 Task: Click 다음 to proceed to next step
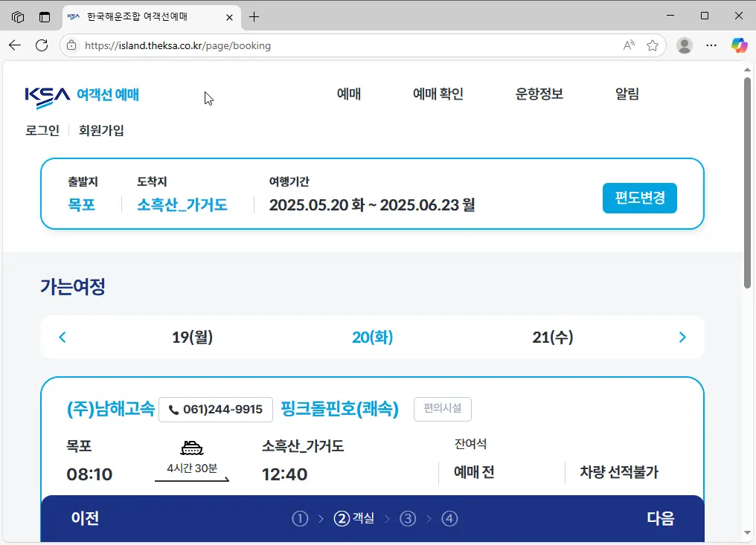(x=660, y=518)
